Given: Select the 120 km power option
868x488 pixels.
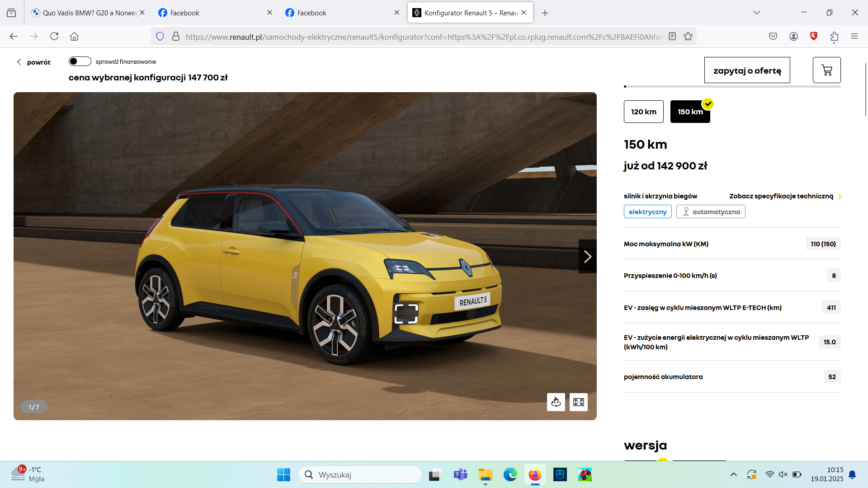Looking at the screenshot, I should pos(643,112).
